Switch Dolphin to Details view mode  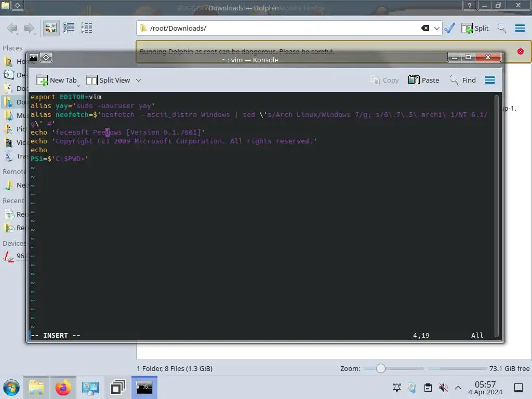(x=87, y=28)
